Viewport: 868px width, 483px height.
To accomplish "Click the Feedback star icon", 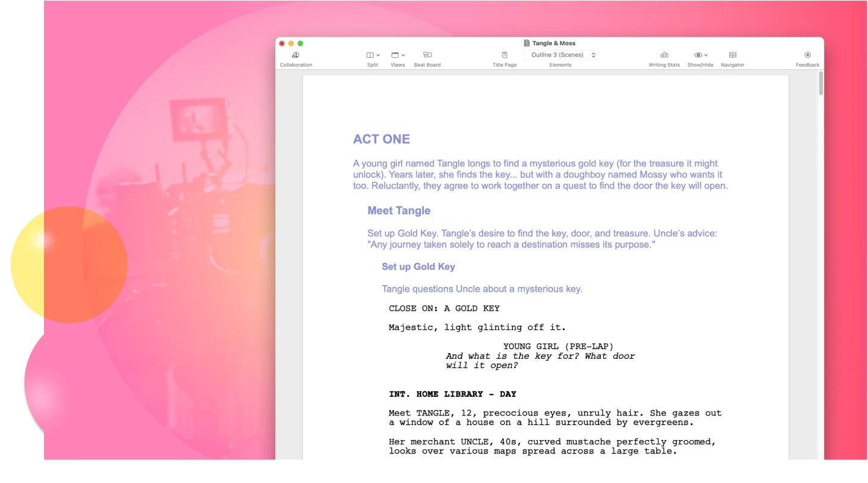I will pyautogui.click(x=808, y=55).
